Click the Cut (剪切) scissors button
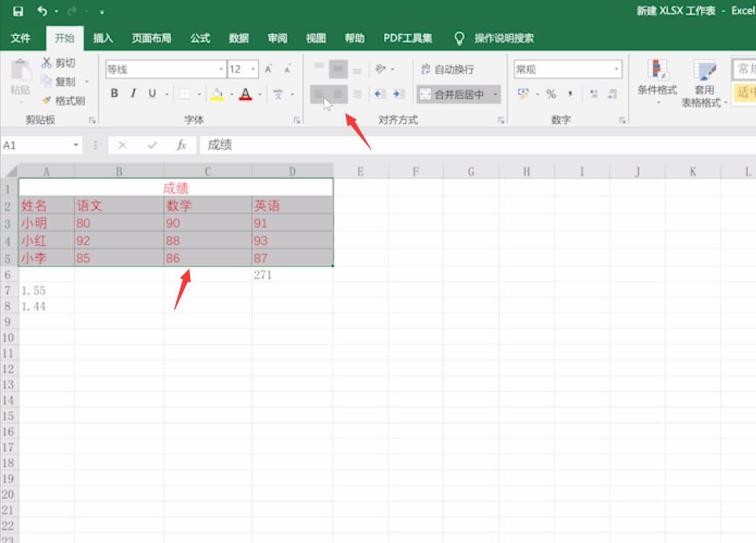This screenshot has height=543, width=756. click(x=58, y=62)
